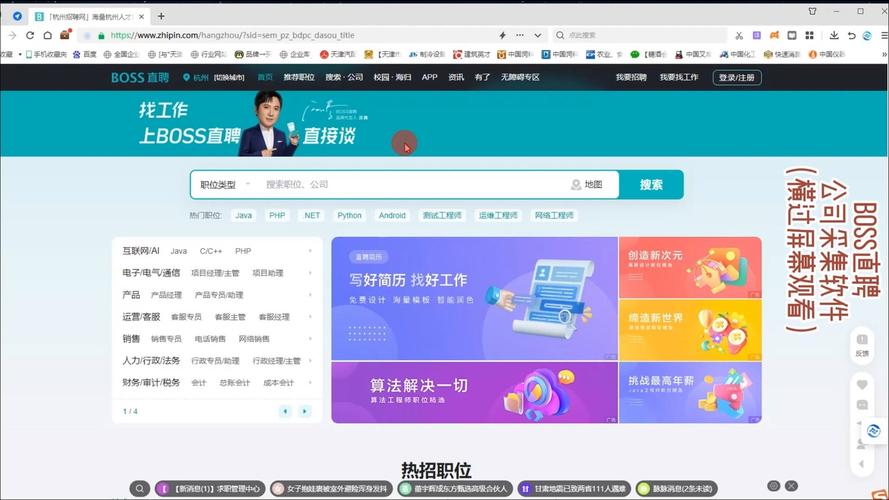Screen dimensions: 889x500
Task: Open the 地图 map search icon
Action: tap(587, 185)
